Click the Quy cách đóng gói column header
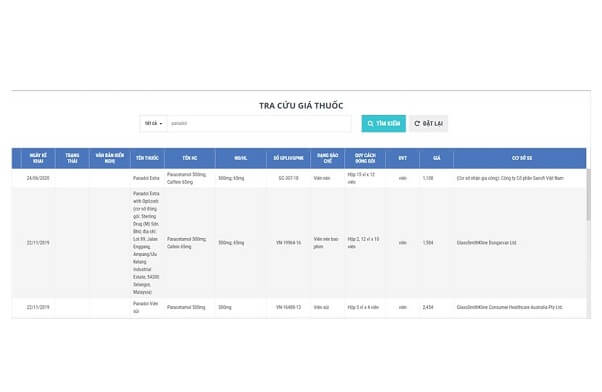The height and width of the screenshot is (392, 602). (x=365, y=158)
